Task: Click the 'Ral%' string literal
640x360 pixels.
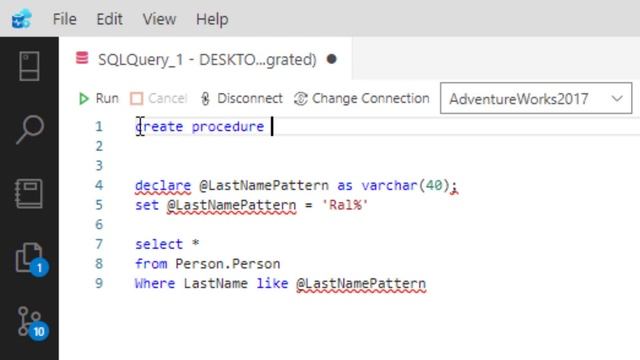Action: 345,205
